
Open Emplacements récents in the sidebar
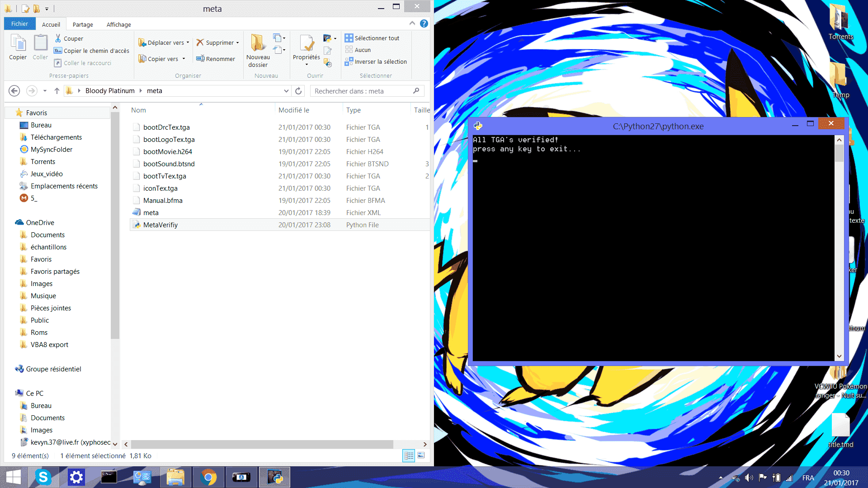tap(64, 186)
